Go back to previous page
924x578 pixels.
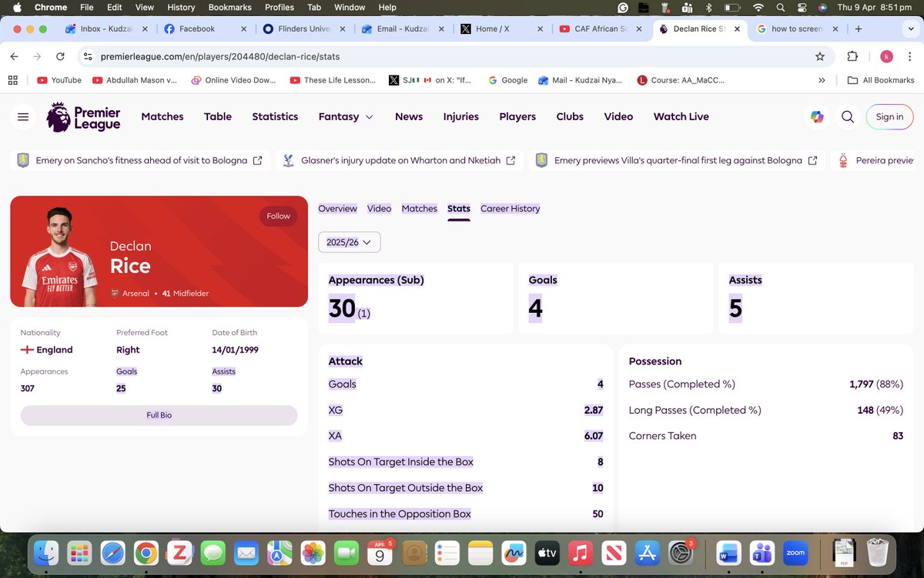click(x=14, y=56)
